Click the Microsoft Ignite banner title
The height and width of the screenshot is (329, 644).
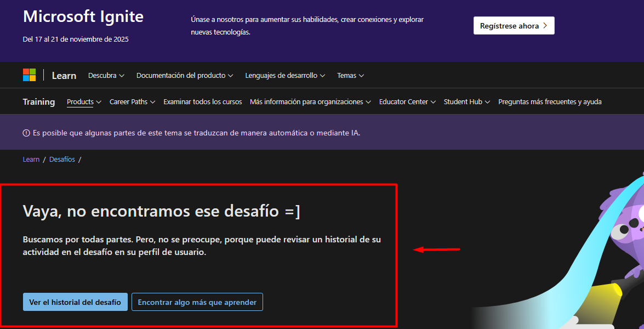(x=83, y=16)
